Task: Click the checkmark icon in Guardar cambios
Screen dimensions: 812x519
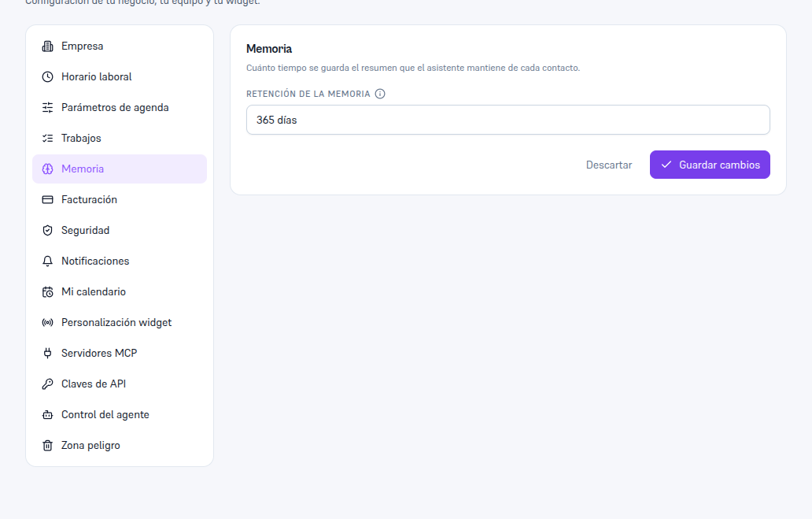Action: point(666,165)
